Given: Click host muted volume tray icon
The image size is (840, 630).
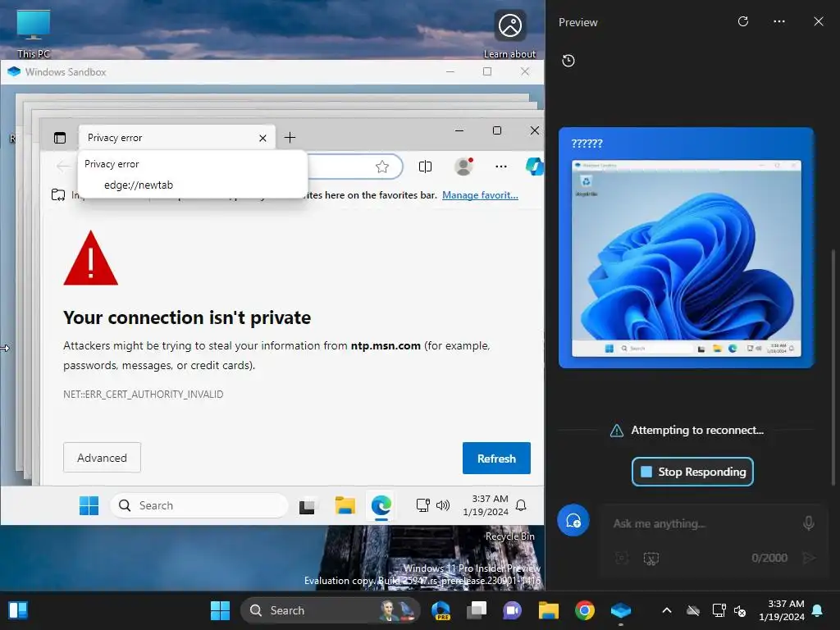Looking at the screenshot, I should point(740,610).
